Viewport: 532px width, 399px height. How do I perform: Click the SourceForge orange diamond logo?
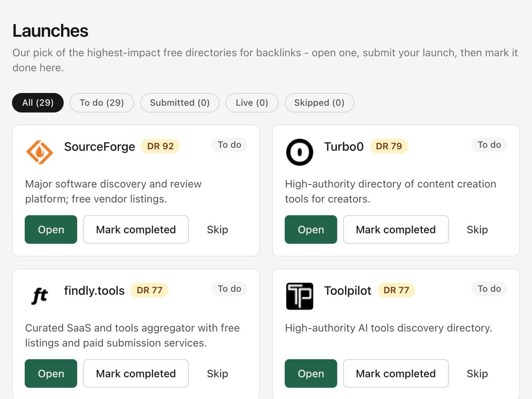(39, 152)
